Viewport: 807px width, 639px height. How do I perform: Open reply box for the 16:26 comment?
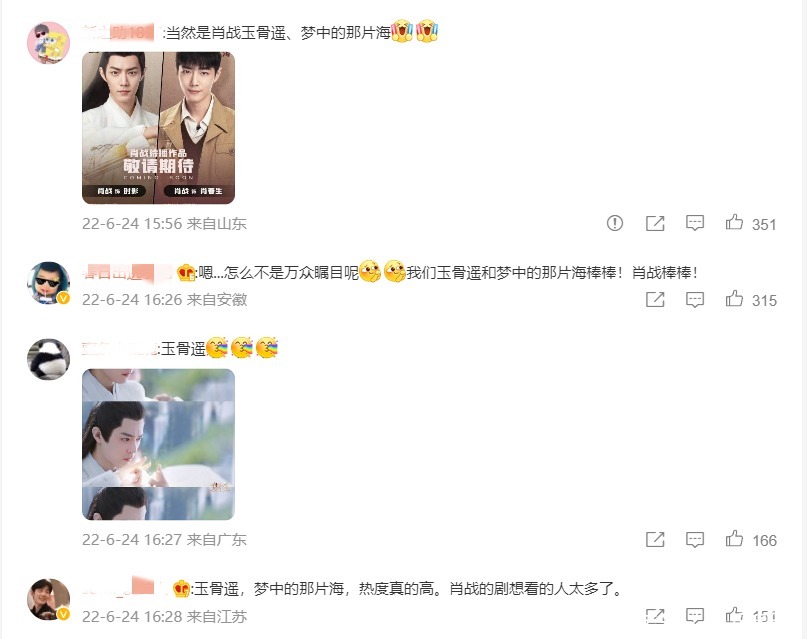695,299
